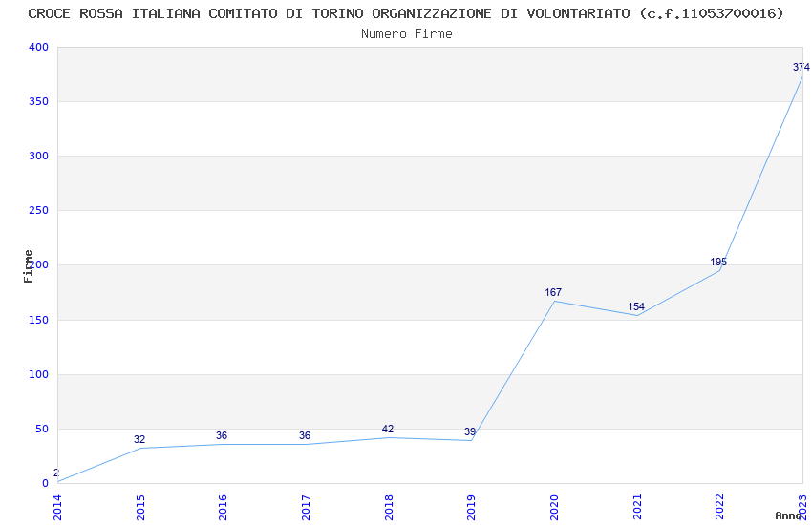Click y-axis value 250
The height and width of the screenshot is (525, 812).
(x=38, y=210)
